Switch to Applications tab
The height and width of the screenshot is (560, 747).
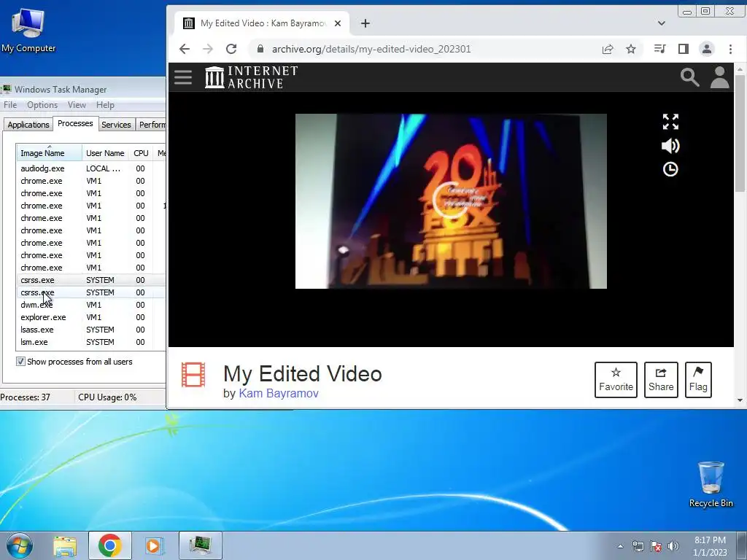(28, 124)
